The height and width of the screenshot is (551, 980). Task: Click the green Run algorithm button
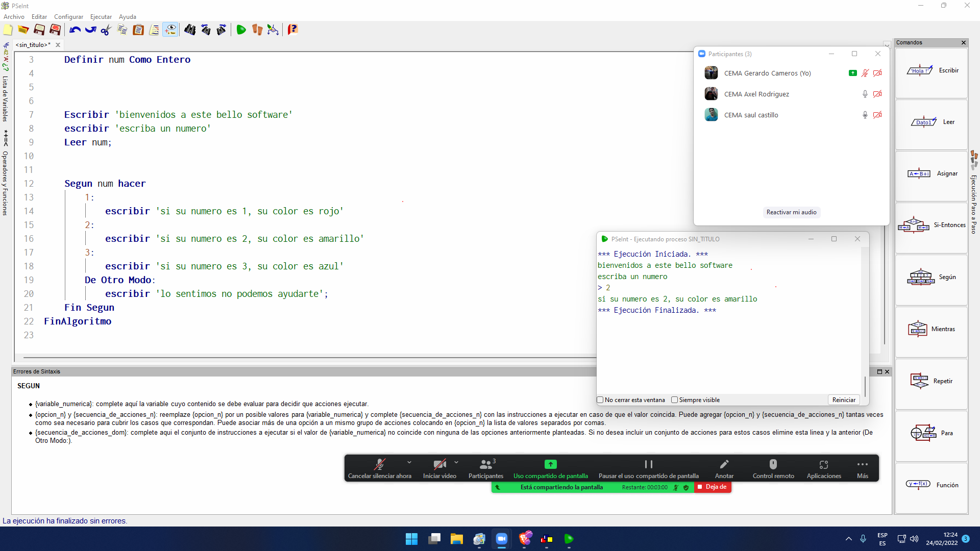pos(241,30)
